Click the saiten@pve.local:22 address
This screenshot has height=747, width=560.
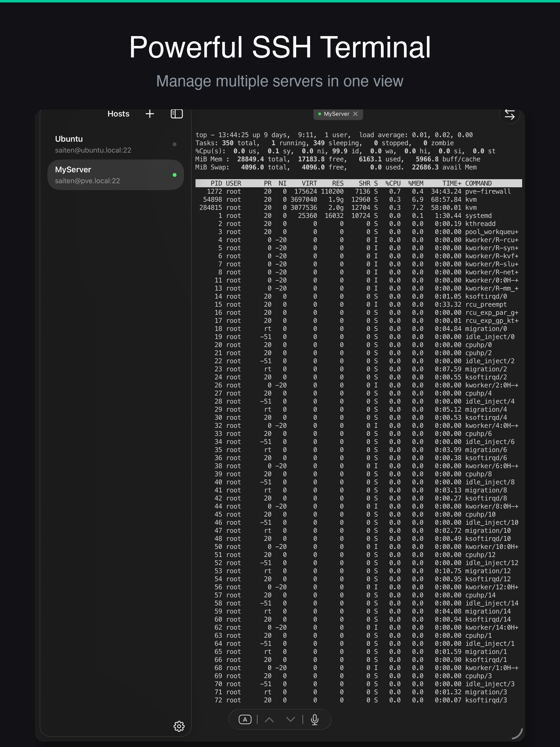coord(87,181)
